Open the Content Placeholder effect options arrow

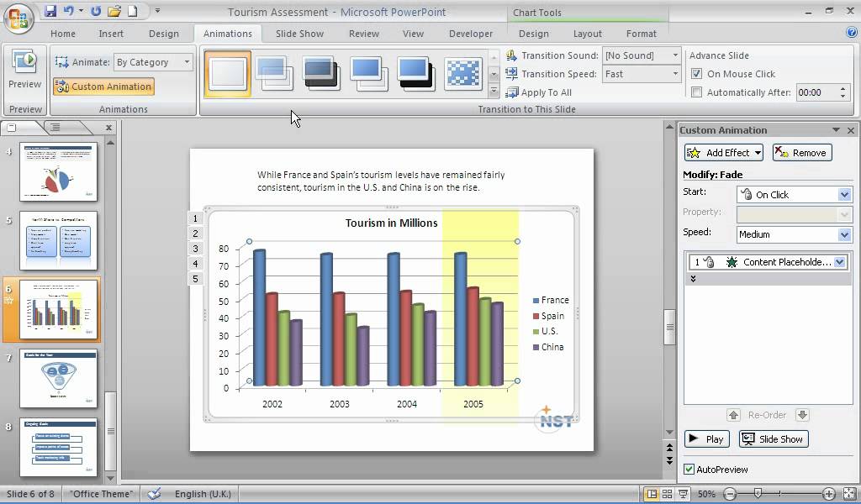point(840,262)
